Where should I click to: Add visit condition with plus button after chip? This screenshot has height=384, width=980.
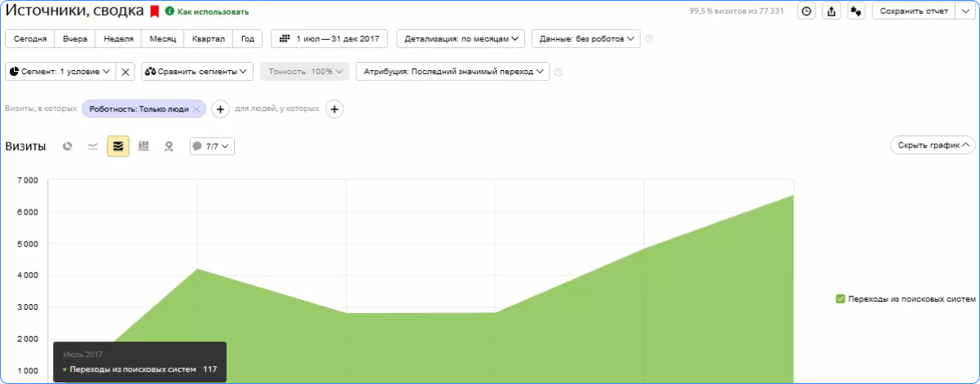pyautogui.click(x=220, y=109)
